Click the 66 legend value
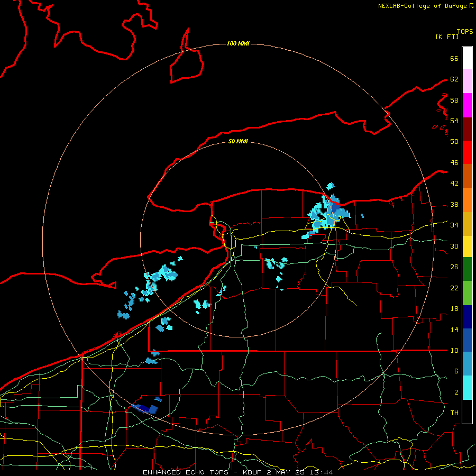 click(454, 58)
